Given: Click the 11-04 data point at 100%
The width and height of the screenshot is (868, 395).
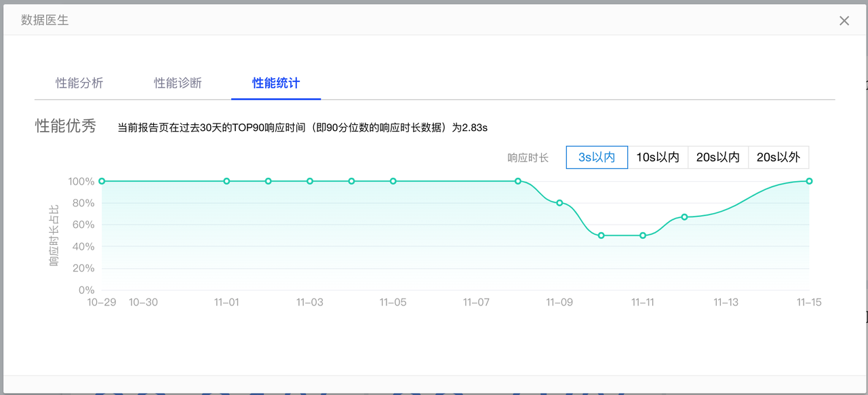Looking at the screenshot, I should [352, 181].
